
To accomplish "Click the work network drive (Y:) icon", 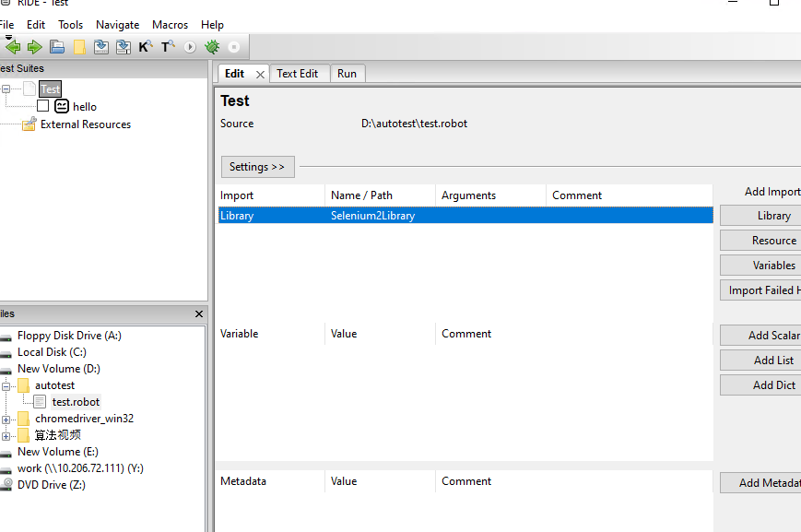I will click(6, 470).
